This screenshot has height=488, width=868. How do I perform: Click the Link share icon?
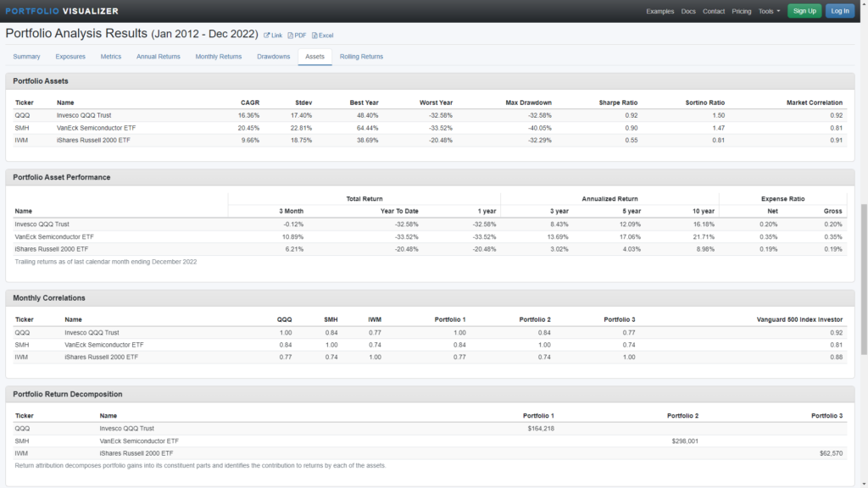tap(273, 36)
